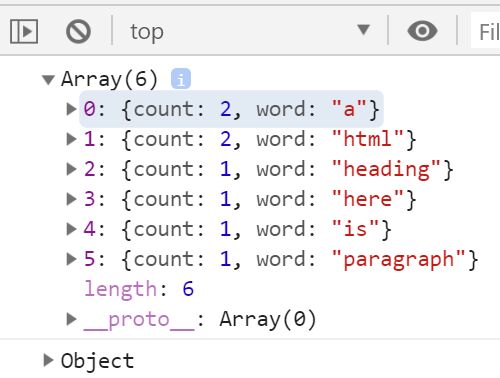Image resolution: width=500 pixels, height=378 pixels.
Task: Collapse the Array(6) entry
Action: coord(49,80)
